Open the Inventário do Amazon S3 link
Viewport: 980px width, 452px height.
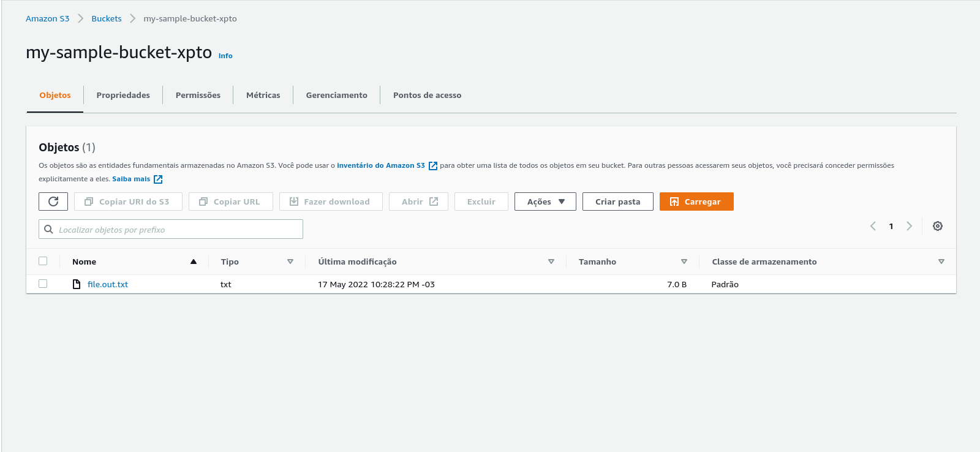click(381, 165)
